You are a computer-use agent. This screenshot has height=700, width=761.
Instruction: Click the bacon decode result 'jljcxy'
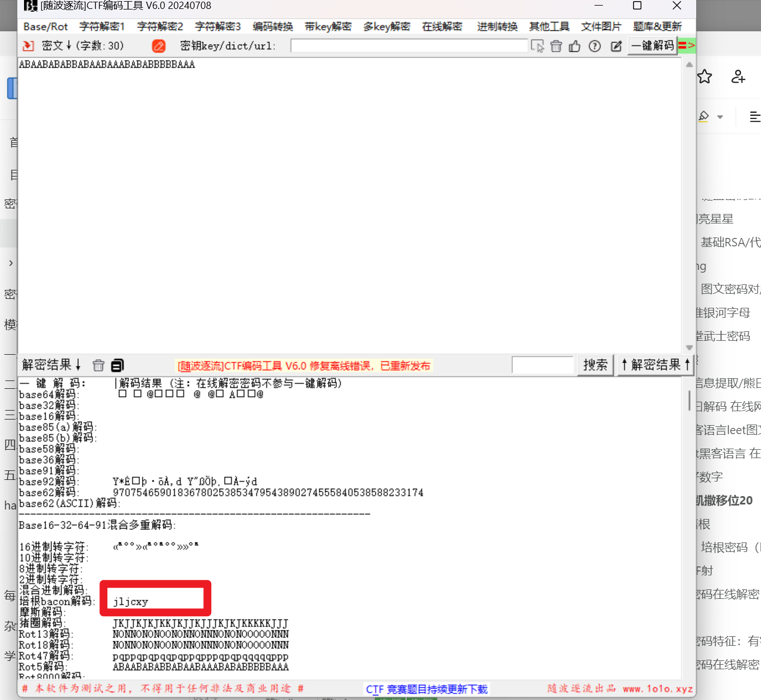(x=131, y=602)
